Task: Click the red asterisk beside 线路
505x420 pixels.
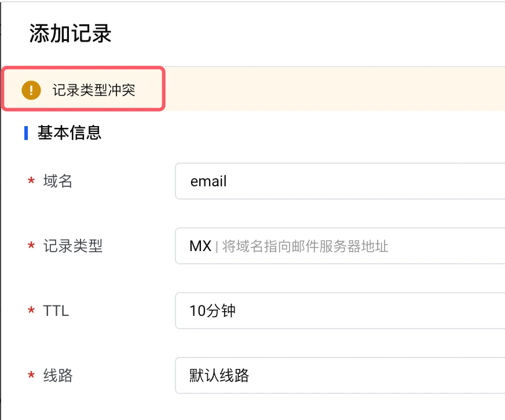Action: 31,376
